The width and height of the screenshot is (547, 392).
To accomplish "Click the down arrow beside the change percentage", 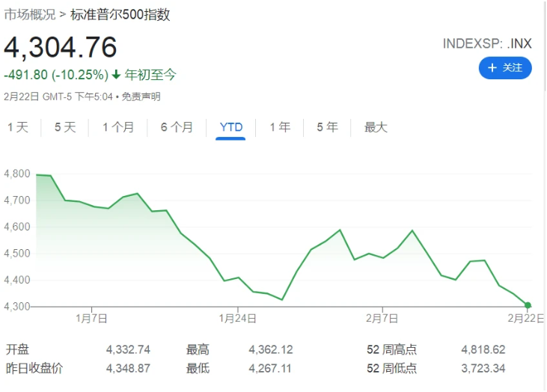I will pyautogui.click(x=116, y=75).
